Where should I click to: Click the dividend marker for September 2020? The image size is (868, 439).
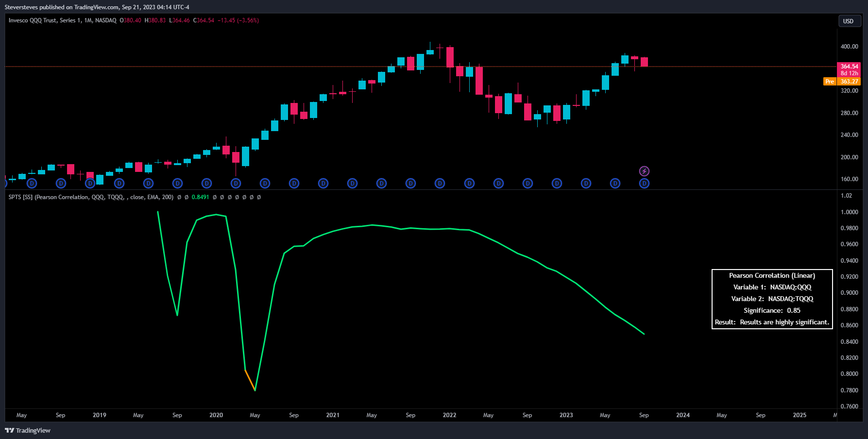click(x=294, y=183)
